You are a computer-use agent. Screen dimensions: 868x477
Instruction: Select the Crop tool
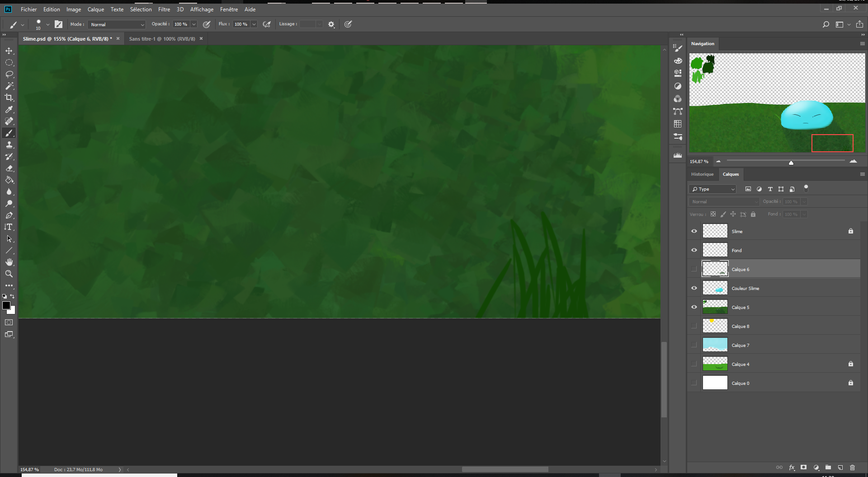[9, 97]
